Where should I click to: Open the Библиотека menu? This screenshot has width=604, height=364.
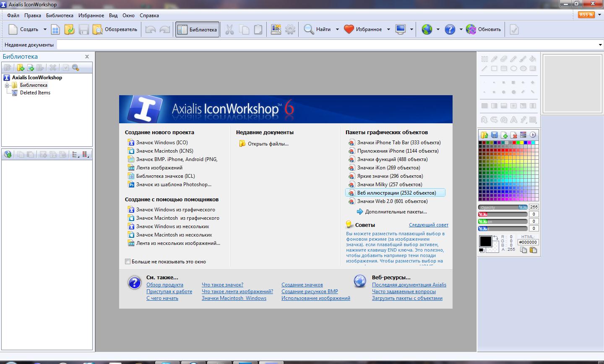(x=60, y=16)
